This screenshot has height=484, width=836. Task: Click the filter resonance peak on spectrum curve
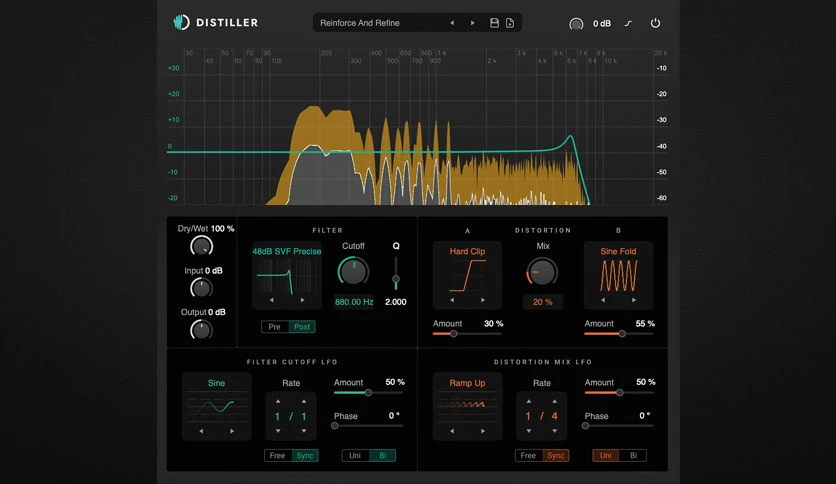(570, 137)
